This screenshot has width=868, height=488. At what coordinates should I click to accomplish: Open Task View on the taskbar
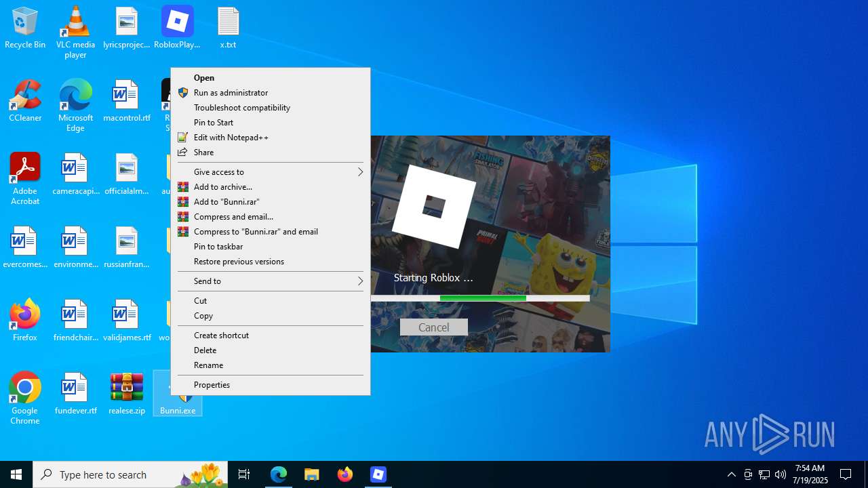coord(244,474)
